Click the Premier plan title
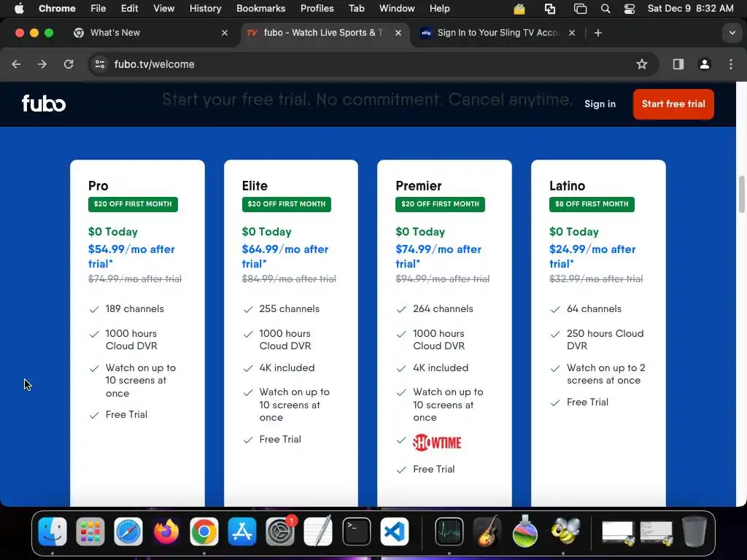 click(x=418, y=186)
